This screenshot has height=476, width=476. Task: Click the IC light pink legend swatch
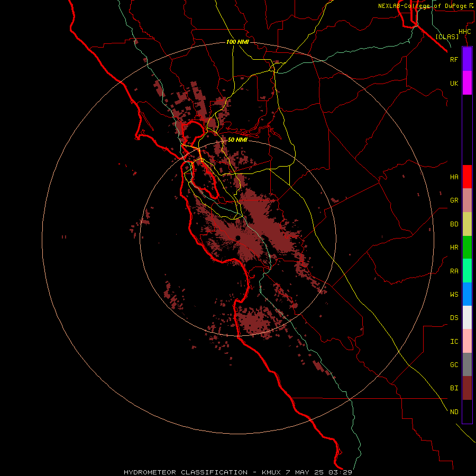pos(467,341)
